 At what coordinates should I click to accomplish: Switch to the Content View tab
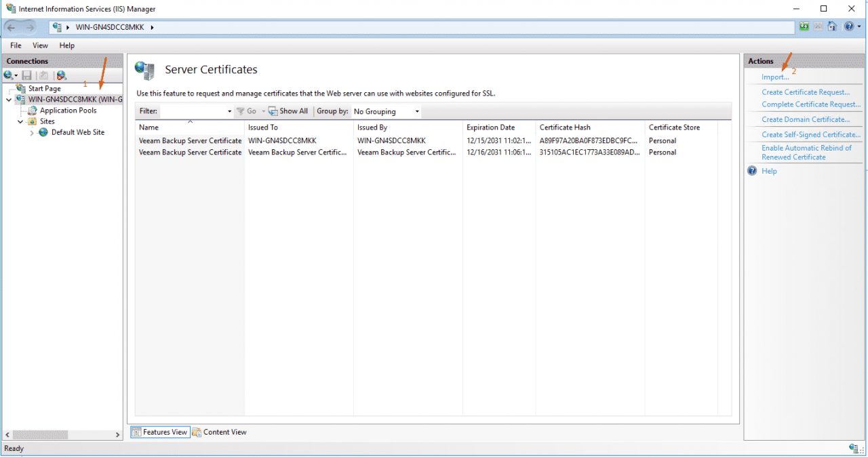point(220,432)
